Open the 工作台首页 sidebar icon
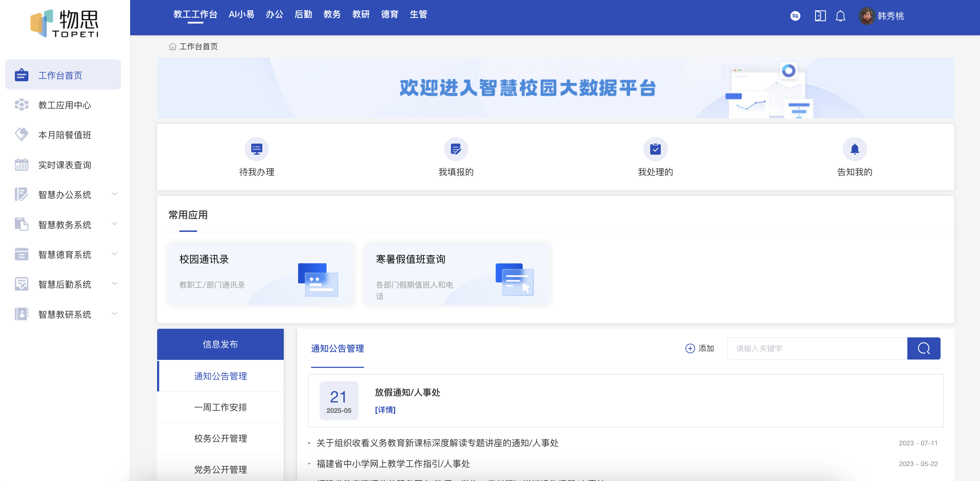Image resolution: width=980 pixels, height=481 pixels. coord(22,75)
